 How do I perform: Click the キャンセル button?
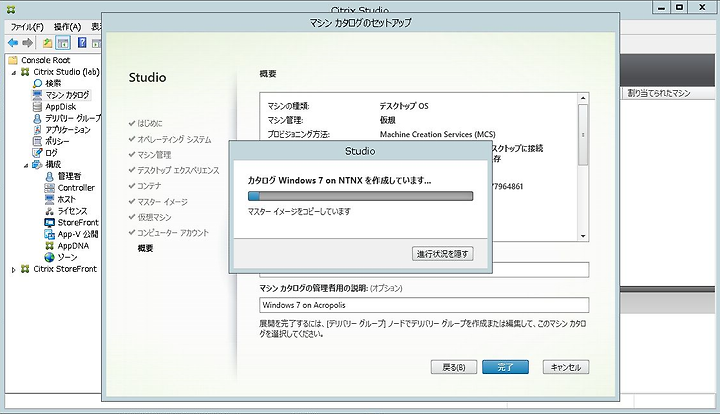[566, 367]
